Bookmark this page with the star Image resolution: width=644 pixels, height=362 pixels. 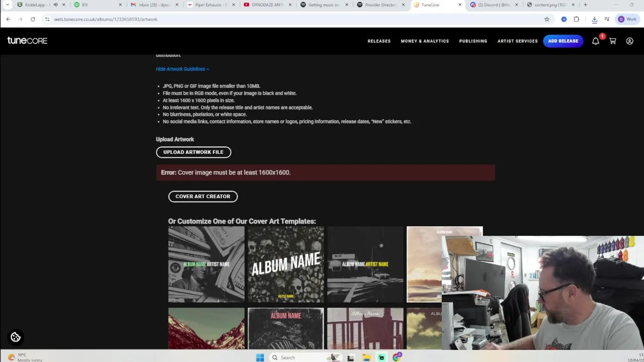[x=547, y=19]
